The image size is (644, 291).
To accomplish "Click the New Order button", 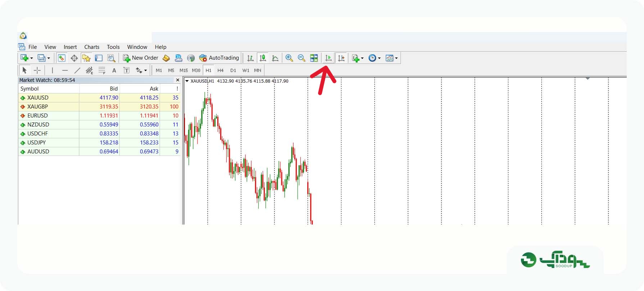I will tap(141, 58).
